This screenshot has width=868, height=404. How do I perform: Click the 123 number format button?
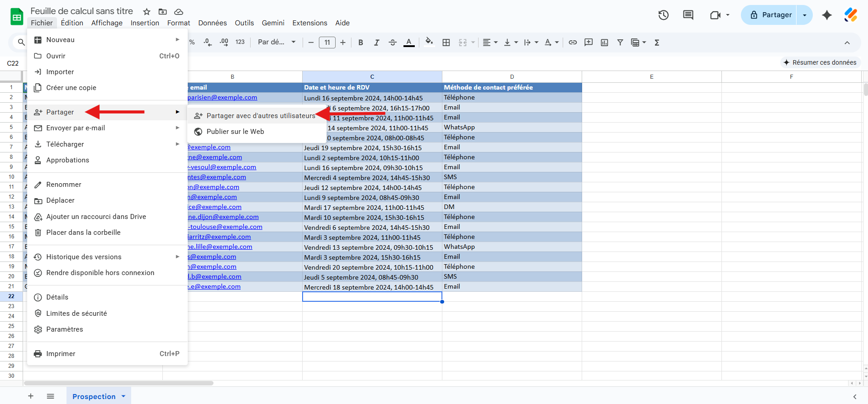click(240, 42)
